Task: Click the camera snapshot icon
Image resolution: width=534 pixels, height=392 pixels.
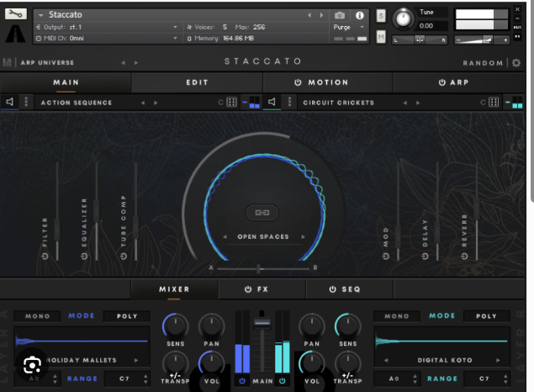Action: click(339, 15)
